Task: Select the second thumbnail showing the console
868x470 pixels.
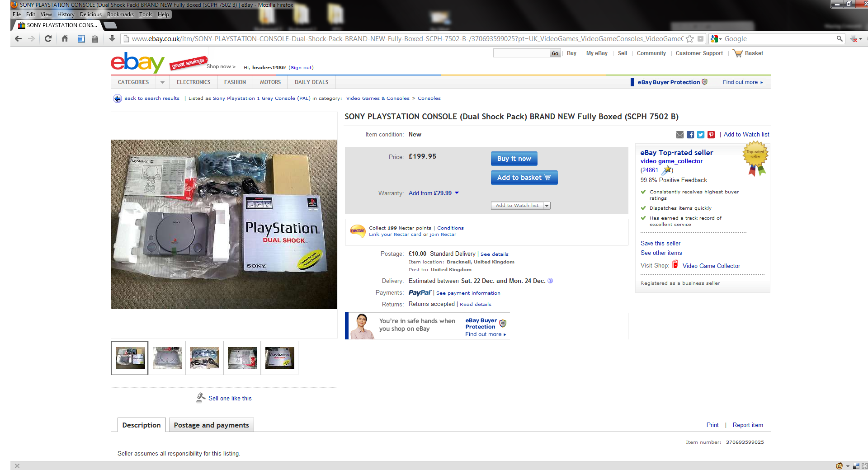Action: pyautogui.click(x=167, y=358)
